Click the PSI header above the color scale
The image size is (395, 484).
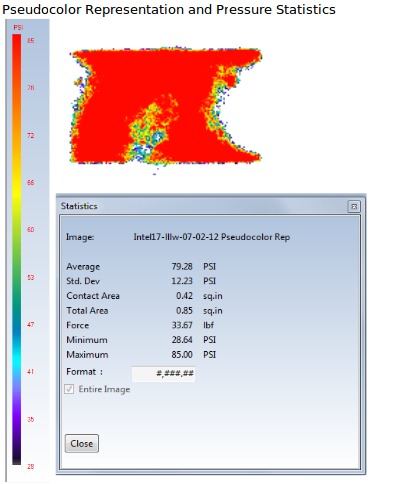pos(18,28)
